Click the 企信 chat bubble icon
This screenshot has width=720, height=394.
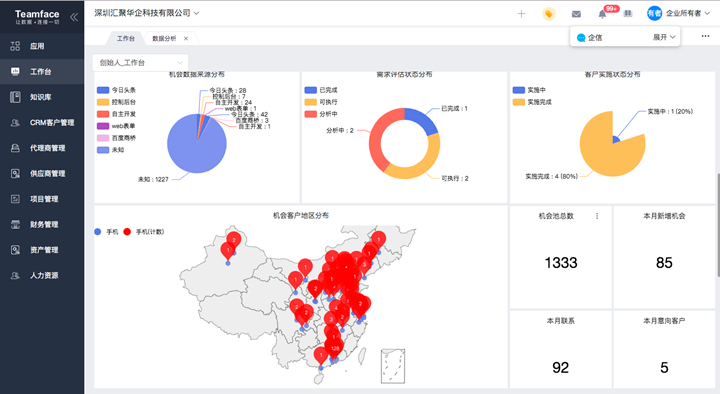pyautogui.click(x=581, y=38)
